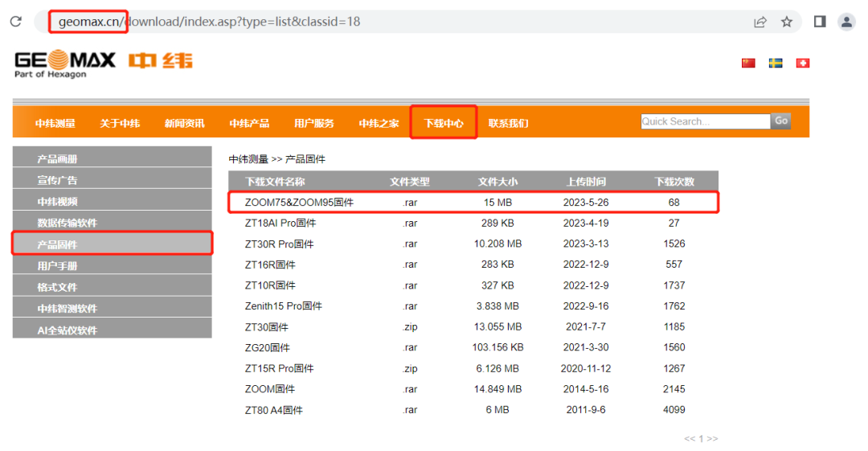
Task: Open the 下载中心 menu item
Action: [x=444, y=123]
